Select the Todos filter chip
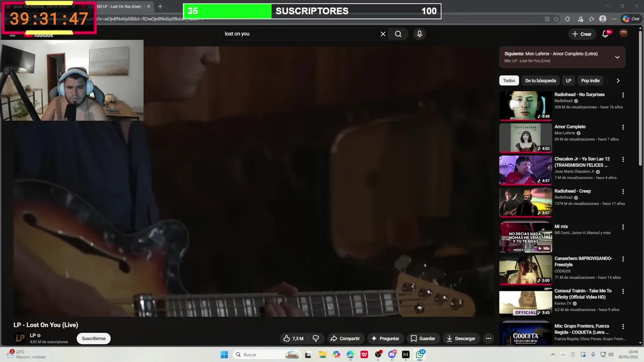 (509, 80)
